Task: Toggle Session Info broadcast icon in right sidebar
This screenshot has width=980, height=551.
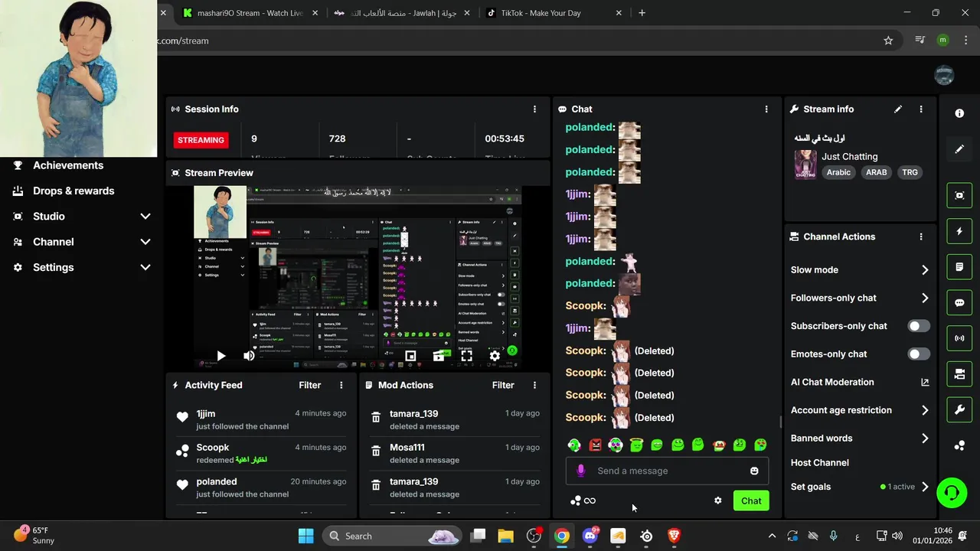Action: pos(959,338)
